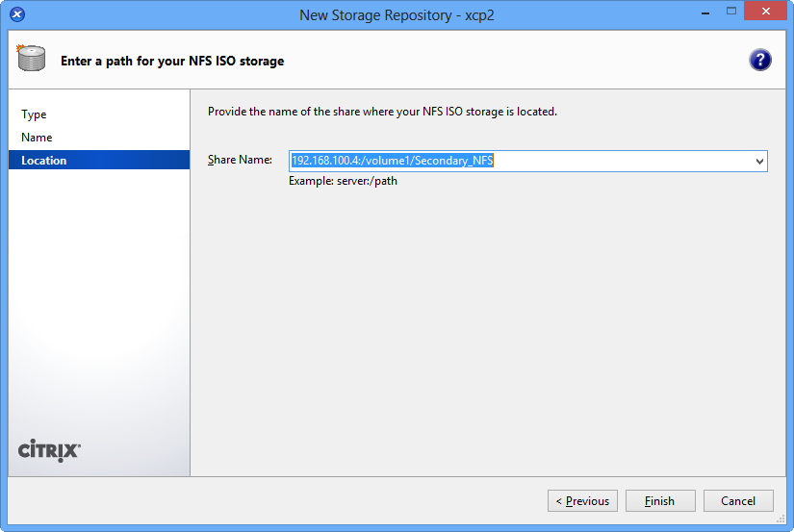Go back with the Previous button
This screenshot has height=532, width=794.
coord(582,500)
